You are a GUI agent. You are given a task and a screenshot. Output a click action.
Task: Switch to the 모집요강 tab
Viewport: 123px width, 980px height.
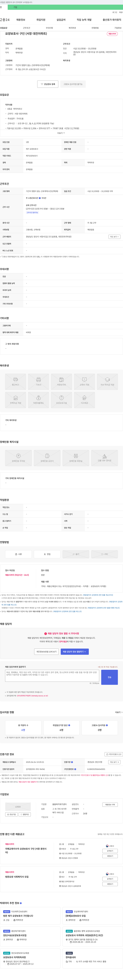coord(4,28)
